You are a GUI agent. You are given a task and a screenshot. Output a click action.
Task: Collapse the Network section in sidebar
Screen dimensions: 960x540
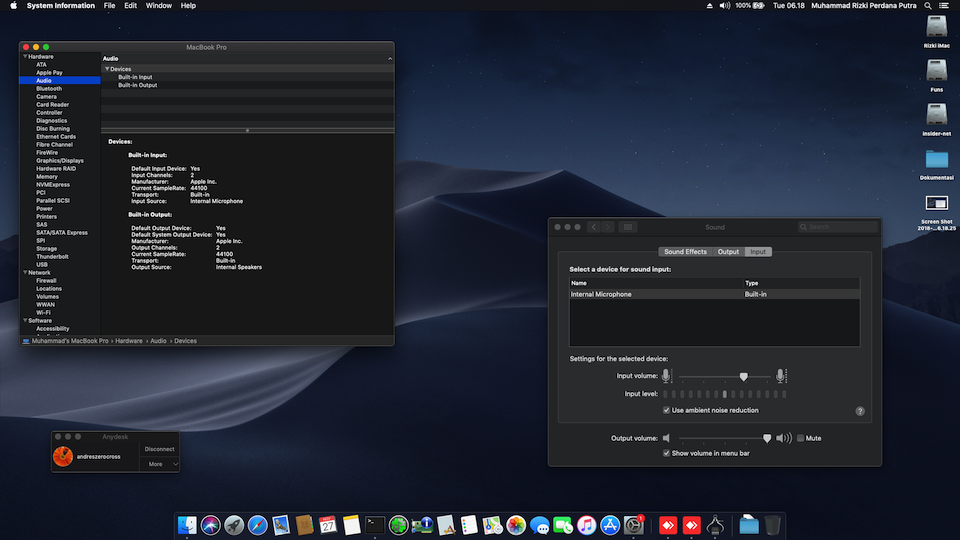(24, 272)
